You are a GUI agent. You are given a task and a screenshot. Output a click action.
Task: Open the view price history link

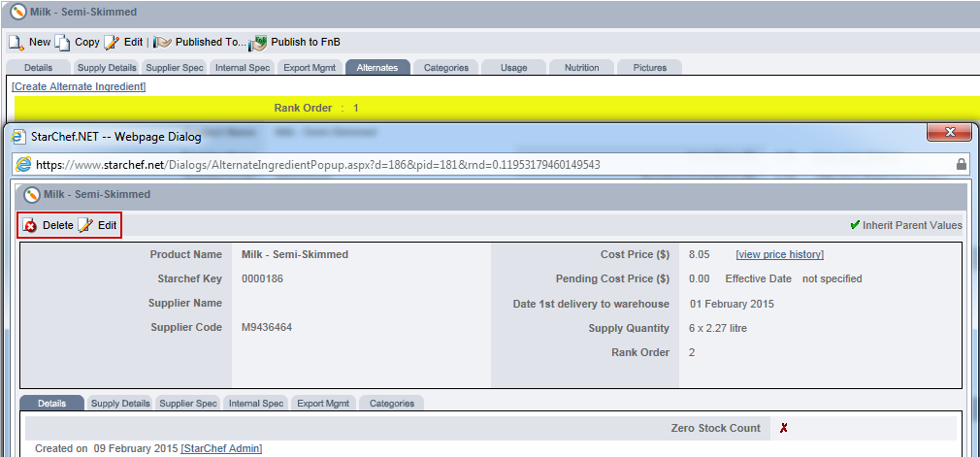pos(779,254)
